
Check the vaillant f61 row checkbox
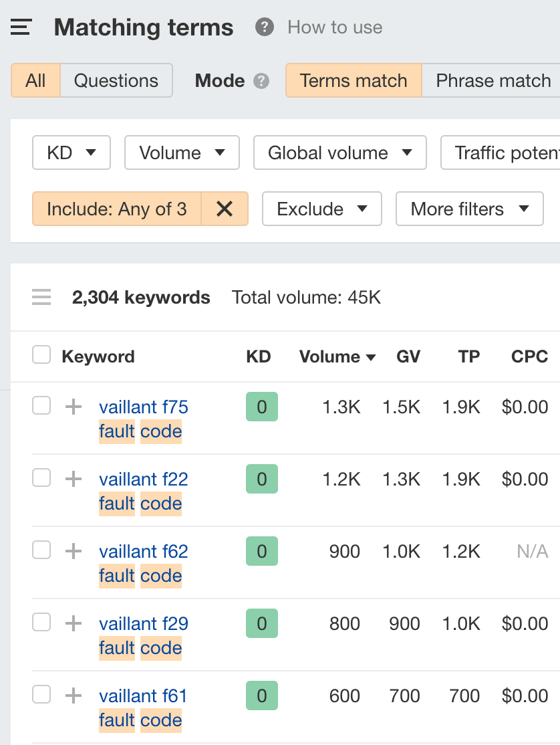[41, 695]
